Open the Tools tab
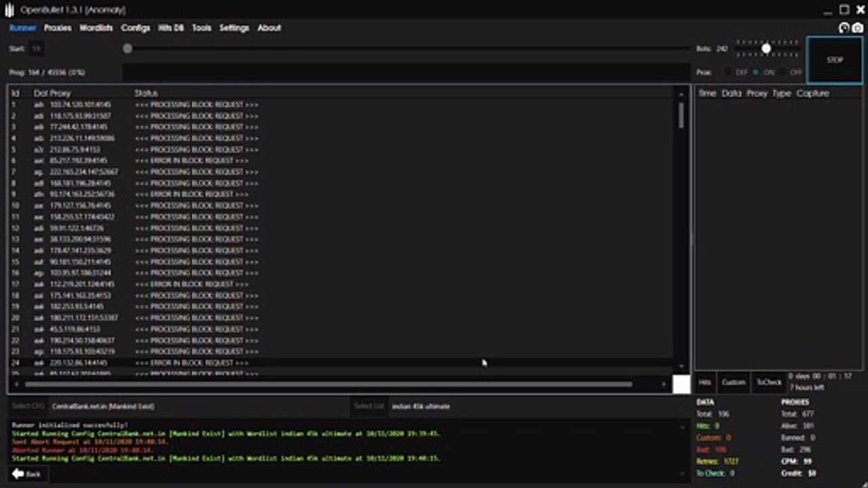868x488 pixels. (x=201, y=28)
